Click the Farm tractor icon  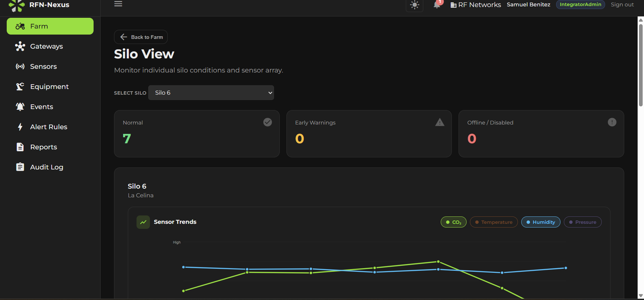[x=20, y=26]
